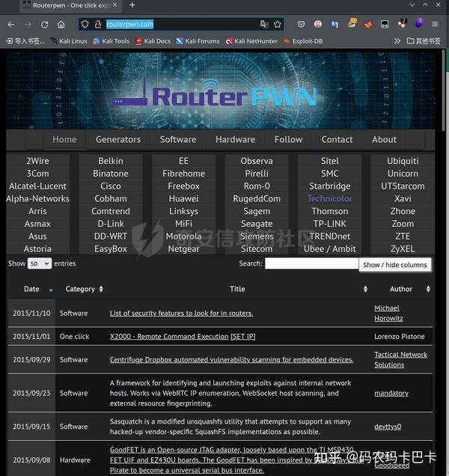Open the tab list dropdown arrow
The width and height of the screenshot is (449, 476).
(x=412, y=4)
